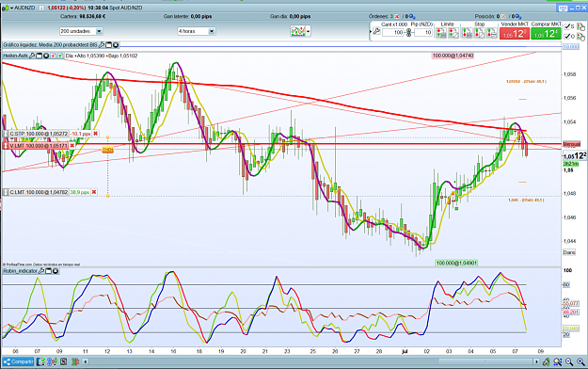588x369 pixels.
Task: Remove the Heikin-Ashi indicator
Action: [x=46, y=56]
